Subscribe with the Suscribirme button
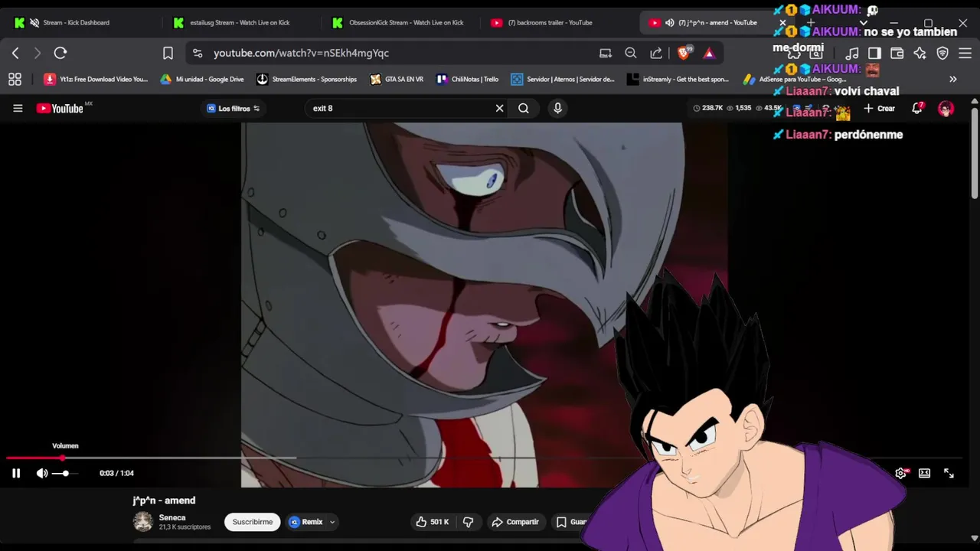 [253, 522]
